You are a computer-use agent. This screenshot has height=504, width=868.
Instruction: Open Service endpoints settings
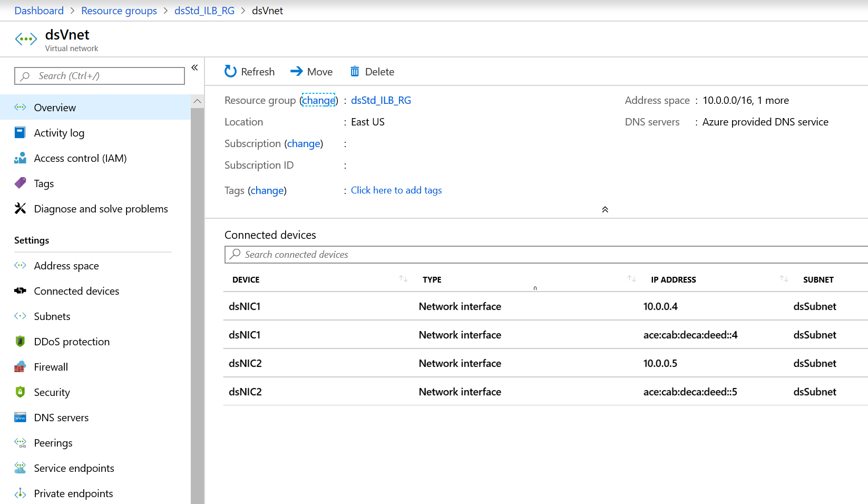(x=74, y=468)
